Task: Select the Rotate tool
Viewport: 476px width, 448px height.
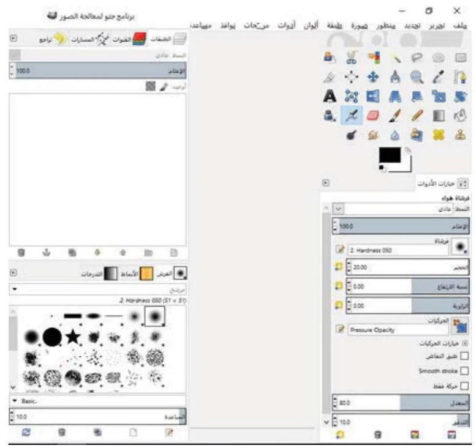Action: click(460, 97)
